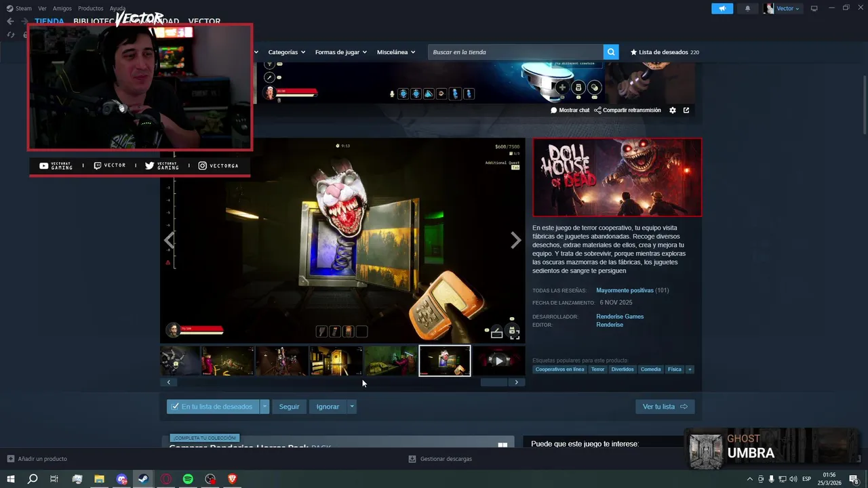Open the Renderise editor link
The width and height of the screenshot is (868, 488).
pyautogui.click(x=610, y=325)
